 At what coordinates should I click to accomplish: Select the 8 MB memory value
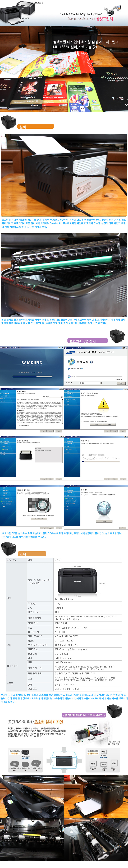(x=87, y=612)
